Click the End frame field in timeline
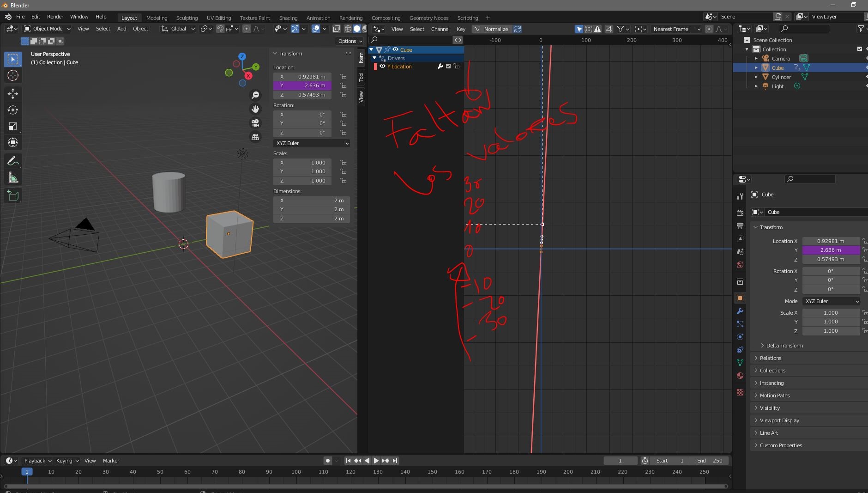 point(710,461)
